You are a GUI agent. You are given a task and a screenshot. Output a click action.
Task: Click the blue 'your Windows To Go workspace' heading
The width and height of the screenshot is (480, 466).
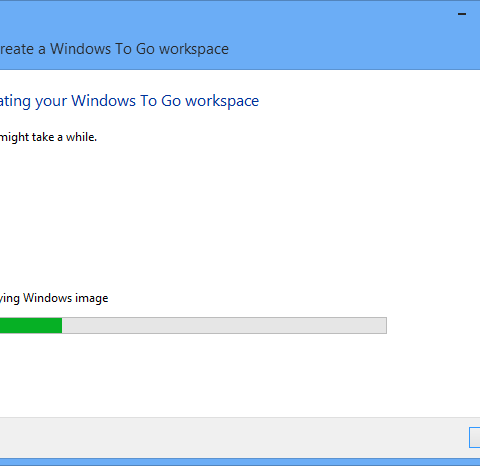(147, 101)
